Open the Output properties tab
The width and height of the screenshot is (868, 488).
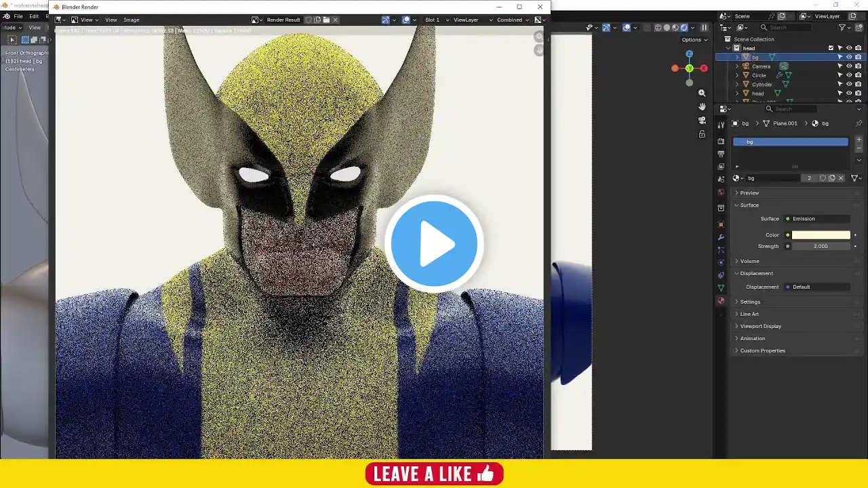coord(721,154)
